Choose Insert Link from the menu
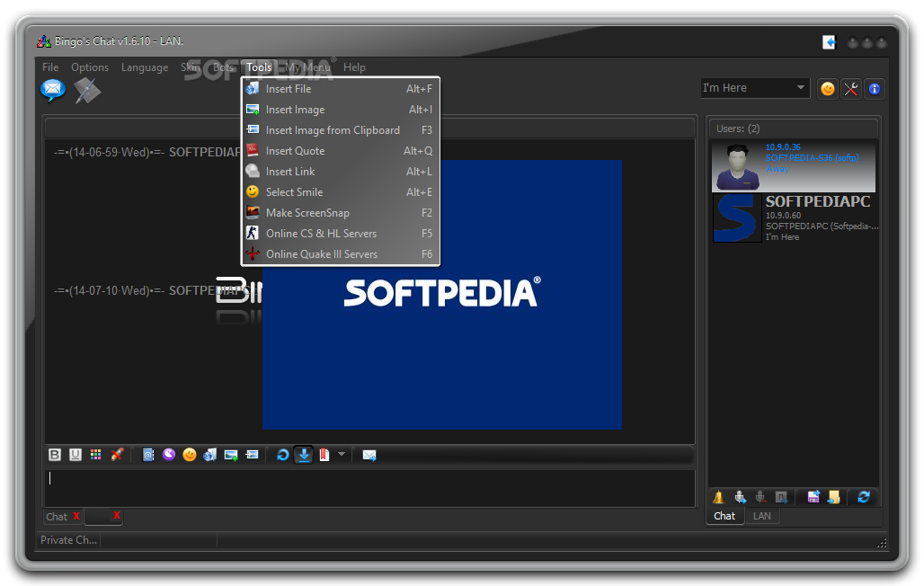 340,171
